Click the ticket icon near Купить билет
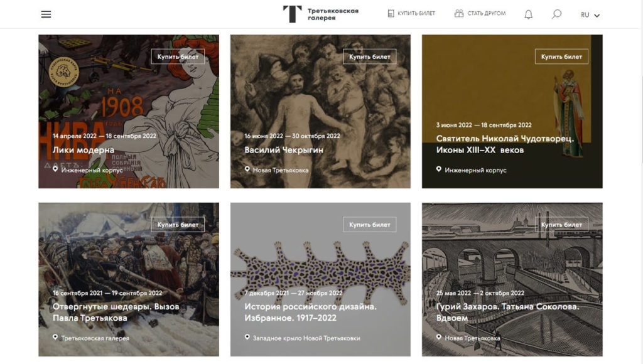643x364 pixels. (x=391, y=14)
